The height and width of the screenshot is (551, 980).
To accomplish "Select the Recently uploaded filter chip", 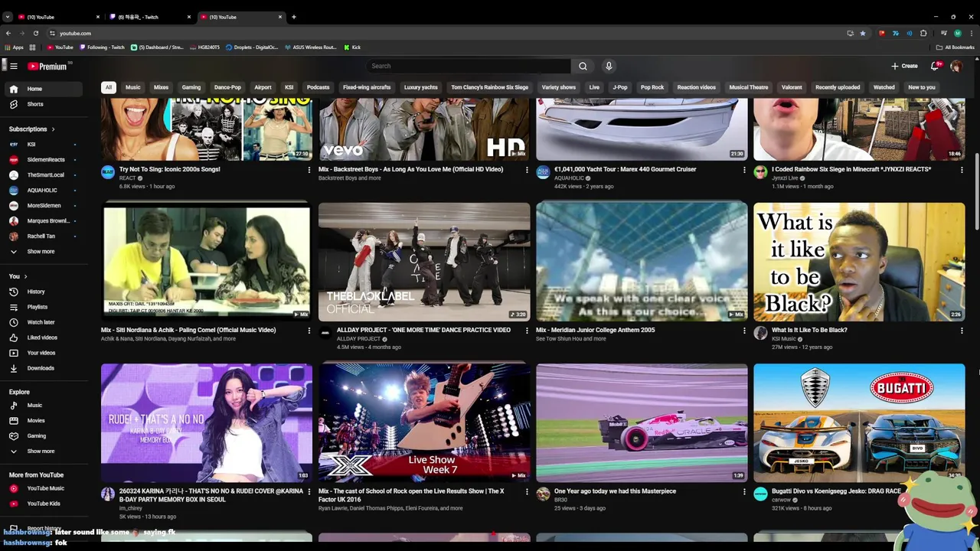I will 838,87.
